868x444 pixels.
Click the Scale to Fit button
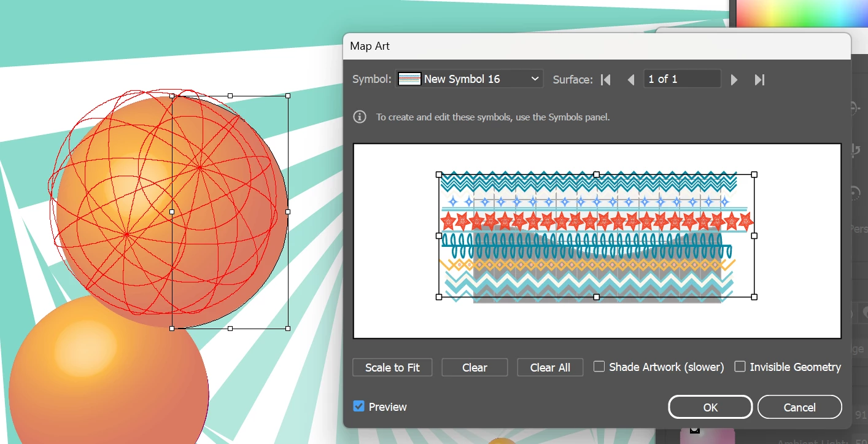pyautogui.click(x=392, y=367)
